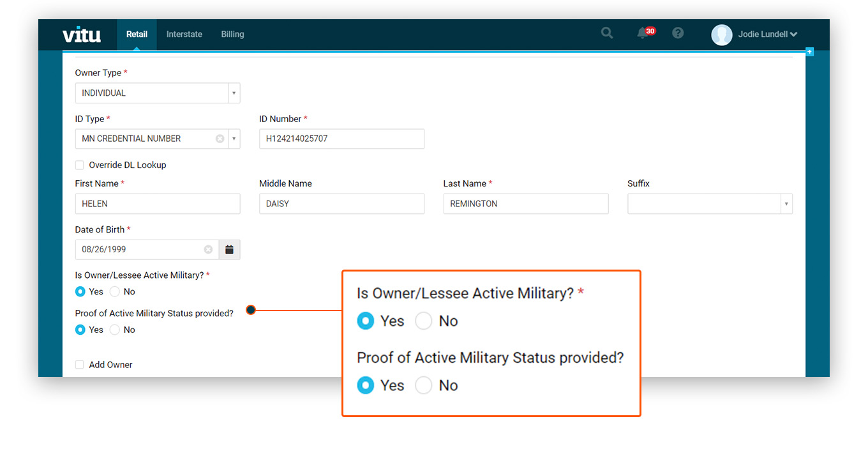Open the Jodie Lundell user menu
This screenshot has height=467, width=868.
(x=768, y=34)
